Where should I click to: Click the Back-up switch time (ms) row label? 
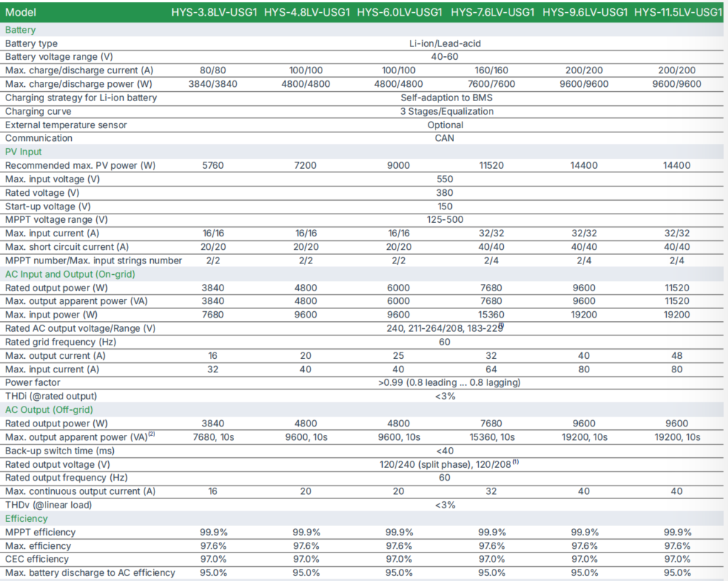tap(60, 451)
